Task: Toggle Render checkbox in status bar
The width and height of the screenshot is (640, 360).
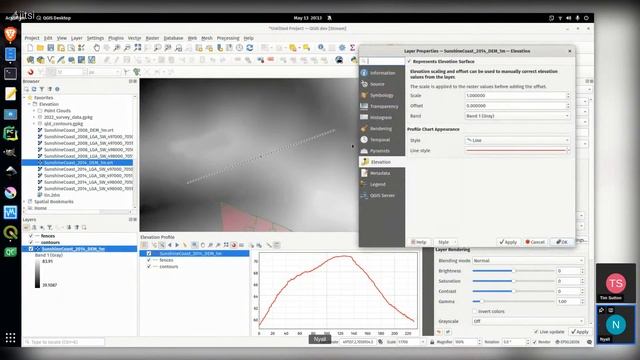Action: tap(535, 342)
